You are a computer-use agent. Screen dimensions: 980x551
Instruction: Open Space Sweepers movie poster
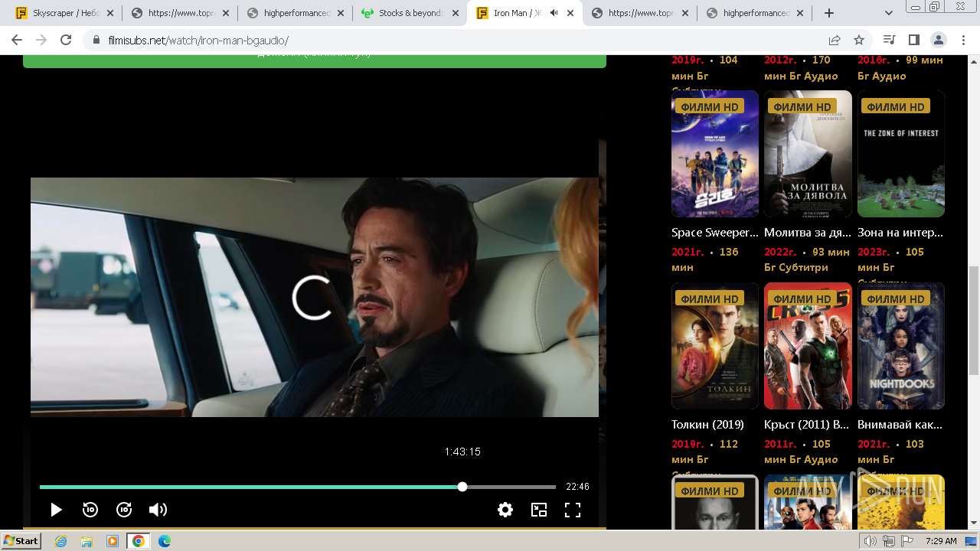tap(715, 154)
